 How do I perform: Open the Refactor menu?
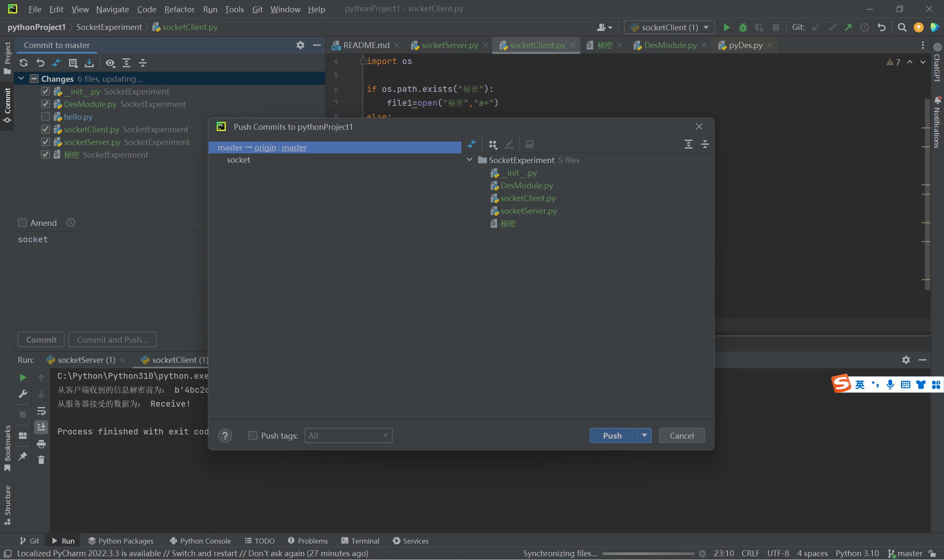pyautogui.click(x=179, y=9)
